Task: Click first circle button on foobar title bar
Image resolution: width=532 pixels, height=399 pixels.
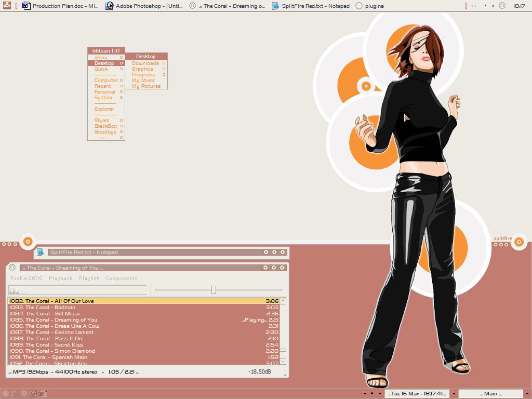Action: pyautogui.click(x=265, y=268)
